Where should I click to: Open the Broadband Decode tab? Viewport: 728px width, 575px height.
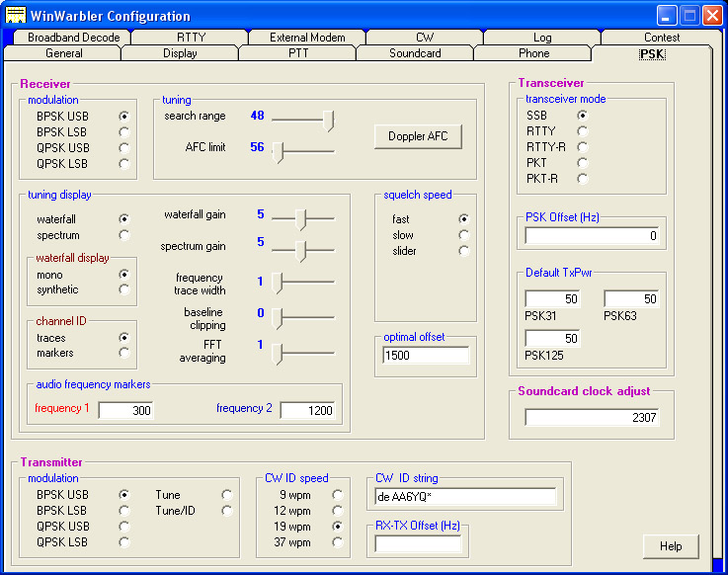[x=73, y=38]
